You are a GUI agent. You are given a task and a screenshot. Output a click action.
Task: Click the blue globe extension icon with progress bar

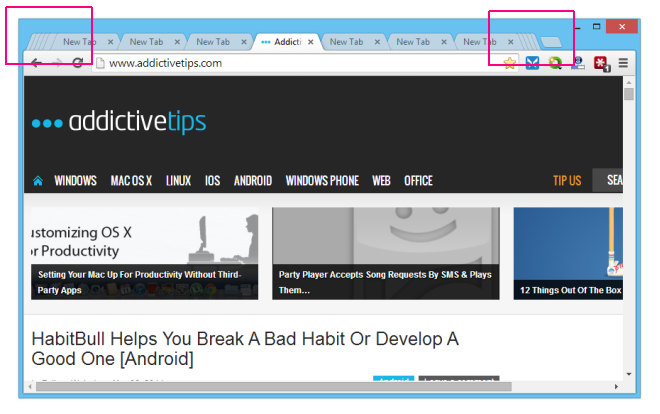[578, 63]
